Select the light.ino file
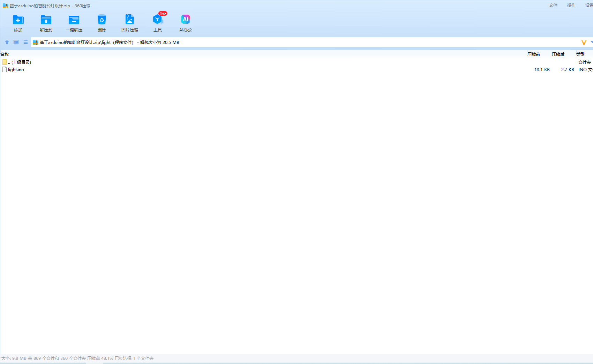 [x=16, y=70]
